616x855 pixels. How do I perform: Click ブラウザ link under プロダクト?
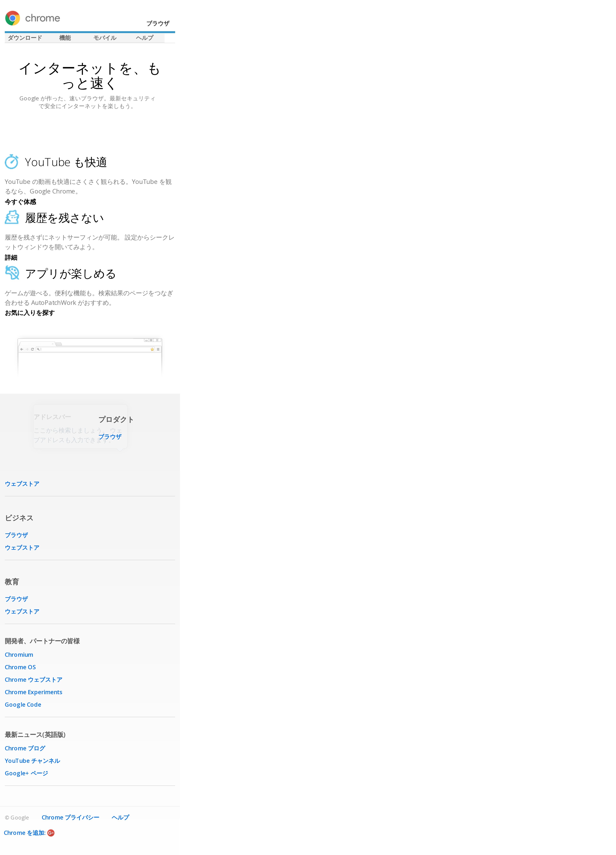point(110,437)
